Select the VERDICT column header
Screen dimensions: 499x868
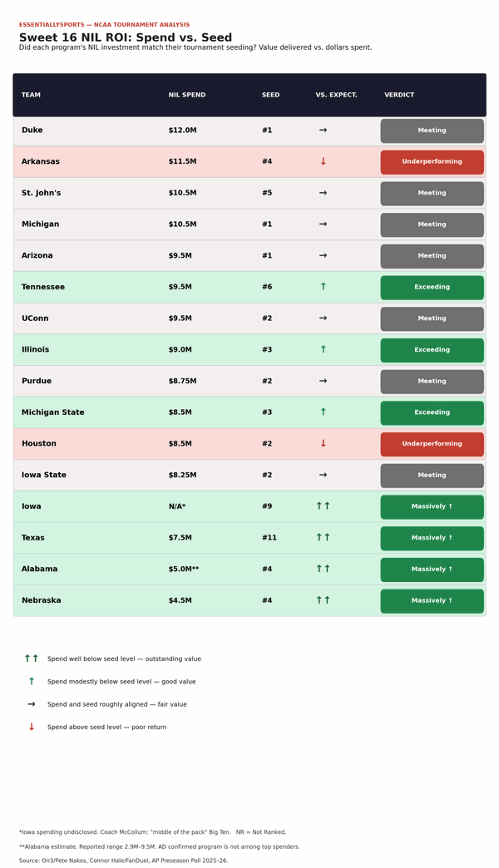click(x=399, y=96)
